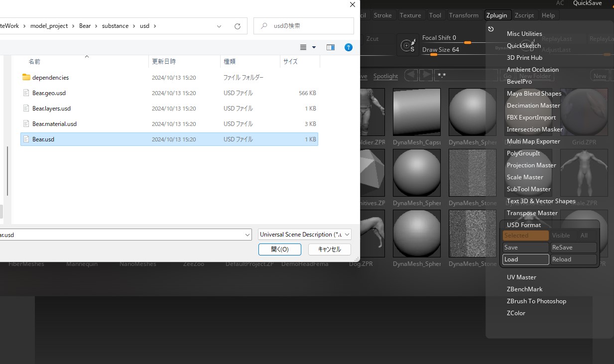Select the Bear.material.usd file name
Screen dimensions: 614x364
coord(54,124)
